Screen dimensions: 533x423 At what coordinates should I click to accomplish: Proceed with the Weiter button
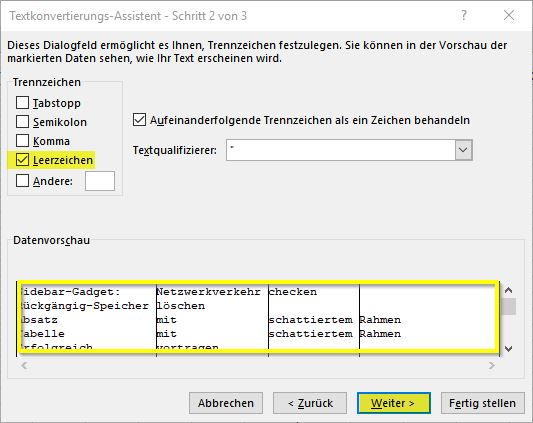tap(394, 403)
